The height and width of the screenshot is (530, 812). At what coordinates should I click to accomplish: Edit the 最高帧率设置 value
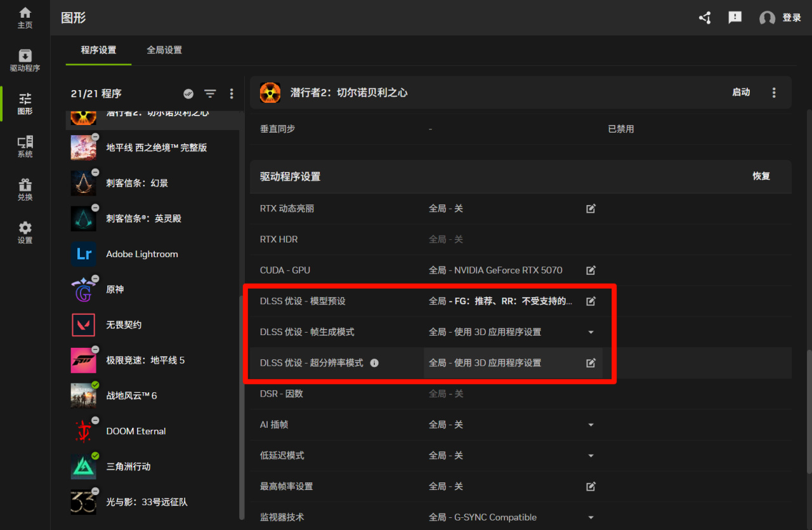pos(591,487)
